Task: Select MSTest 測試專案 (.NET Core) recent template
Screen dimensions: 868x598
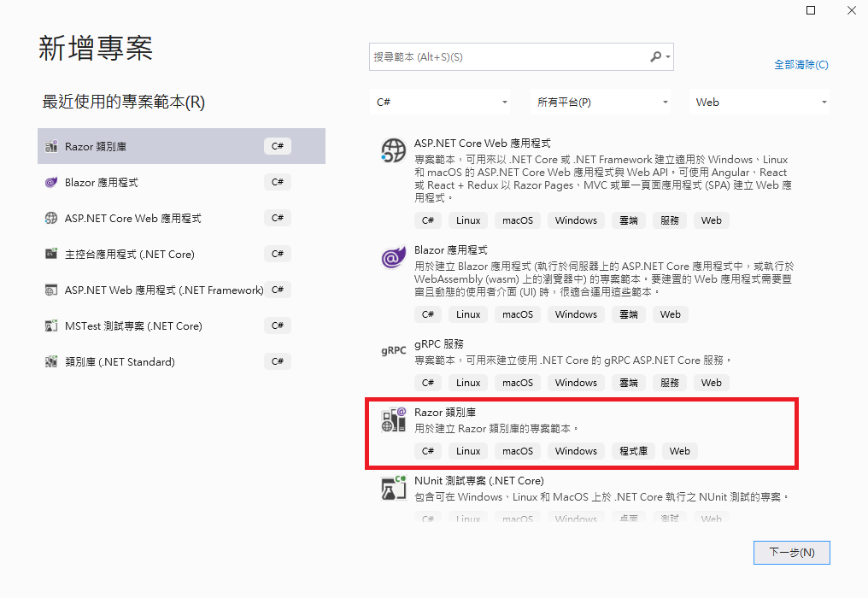Action: [x=182, y=325]
